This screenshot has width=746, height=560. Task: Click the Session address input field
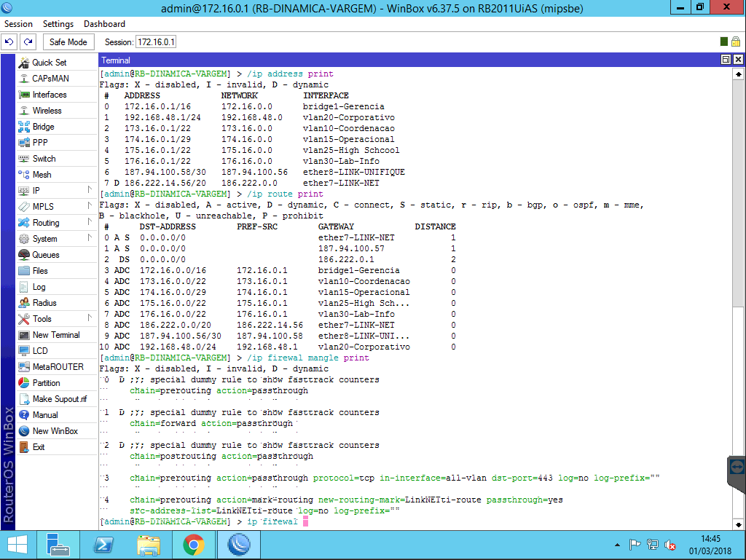[156, 42]
